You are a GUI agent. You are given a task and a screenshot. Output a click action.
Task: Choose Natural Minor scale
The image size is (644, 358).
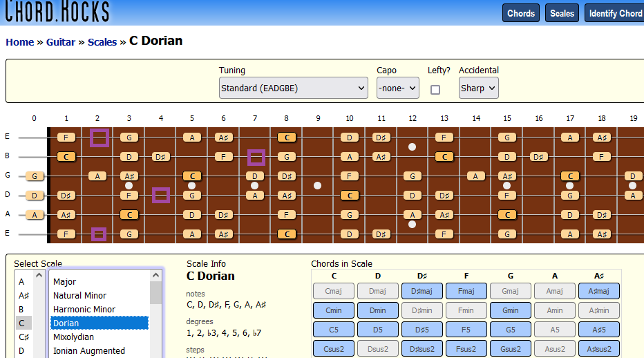(100, 296)
